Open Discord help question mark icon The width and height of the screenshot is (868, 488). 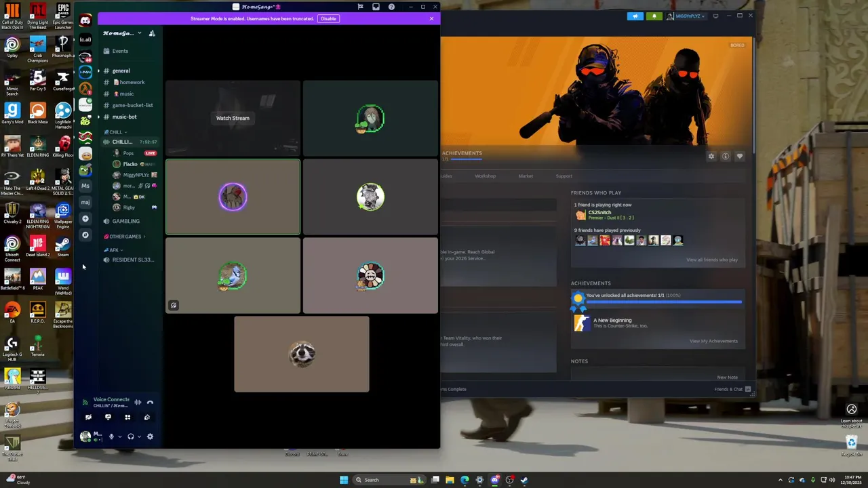[391, 7]
